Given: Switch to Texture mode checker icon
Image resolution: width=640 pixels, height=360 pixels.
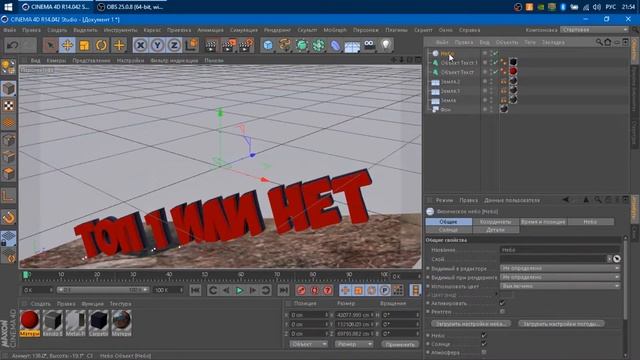Looking at the screenshot, I should (8, 106).
